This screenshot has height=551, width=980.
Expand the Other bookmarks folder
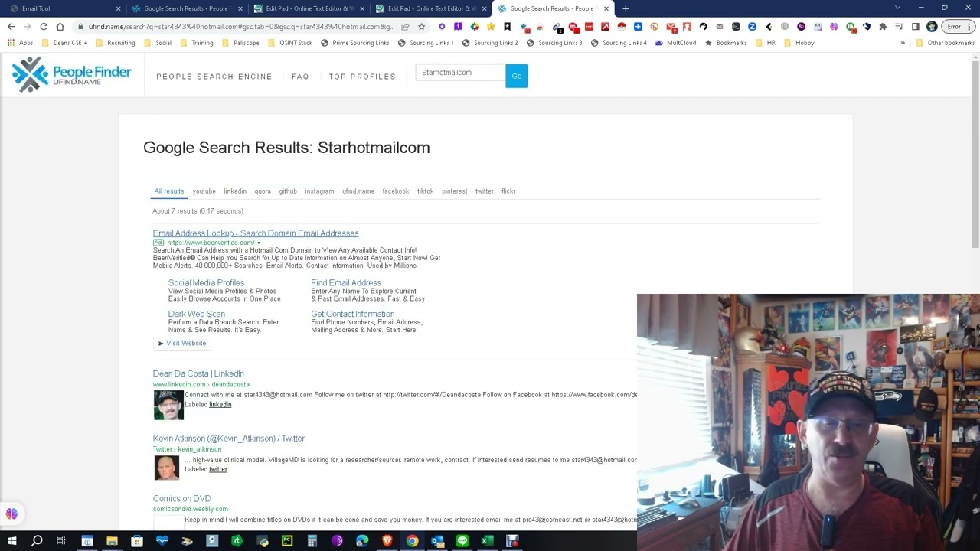945,43
